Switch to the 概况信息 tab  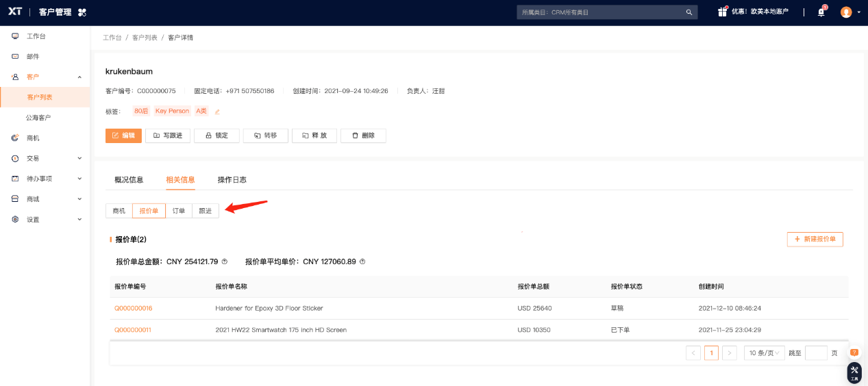pyautogui.click(x=129, y=180)
